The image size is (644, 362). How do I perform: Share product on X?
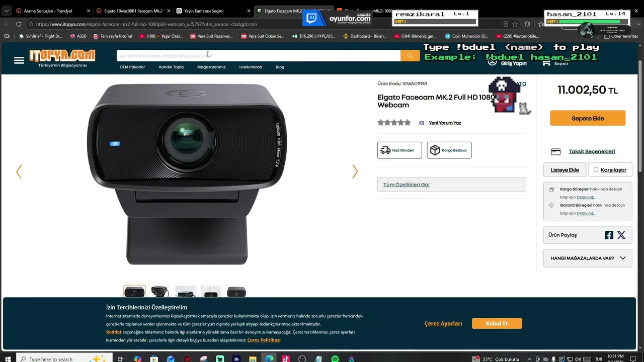621,235
